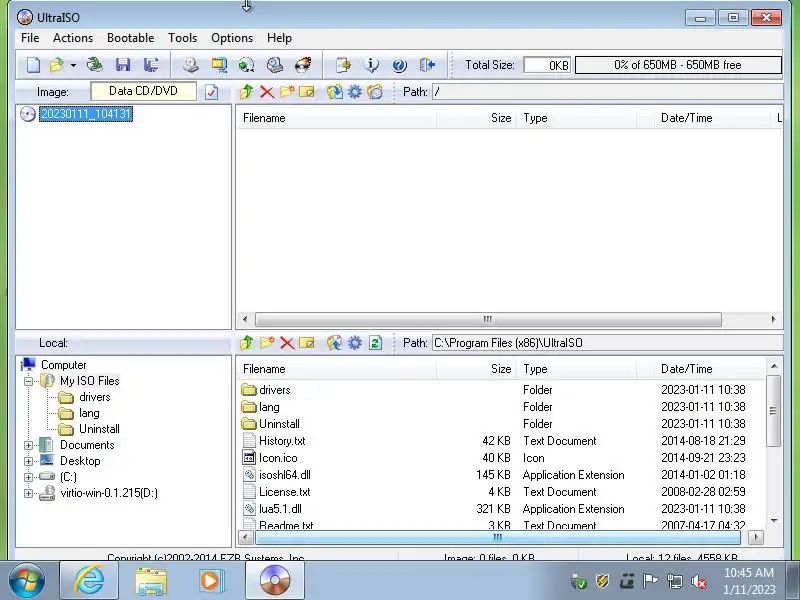Viewport: 800px width, 600px height.
Task: Click the local pane horizontal scrollbar thumb
Action: (x=497, y=537)
